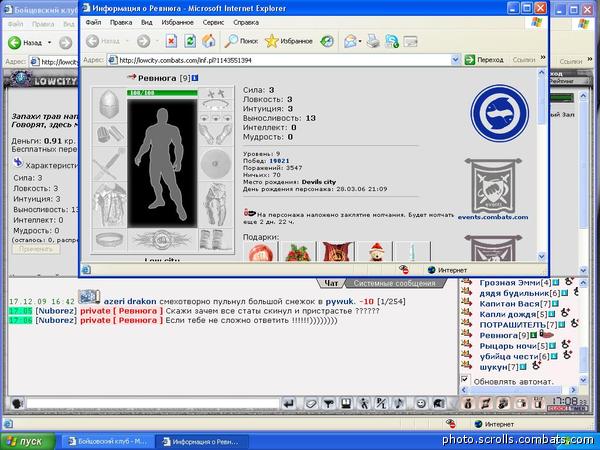Click the History/Media icon after Избранное
The width and height of the screenshot is (600, 450).
click(x=327, y=41)
